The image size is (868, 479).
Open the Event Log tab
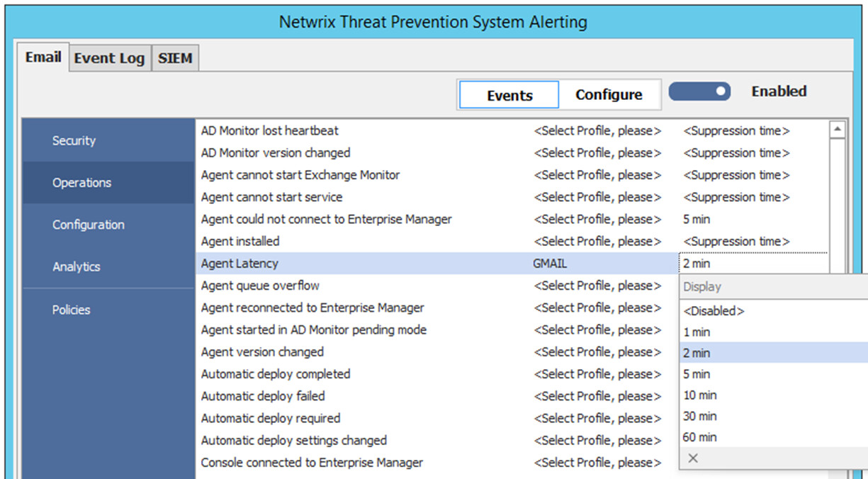pos(109,59)
